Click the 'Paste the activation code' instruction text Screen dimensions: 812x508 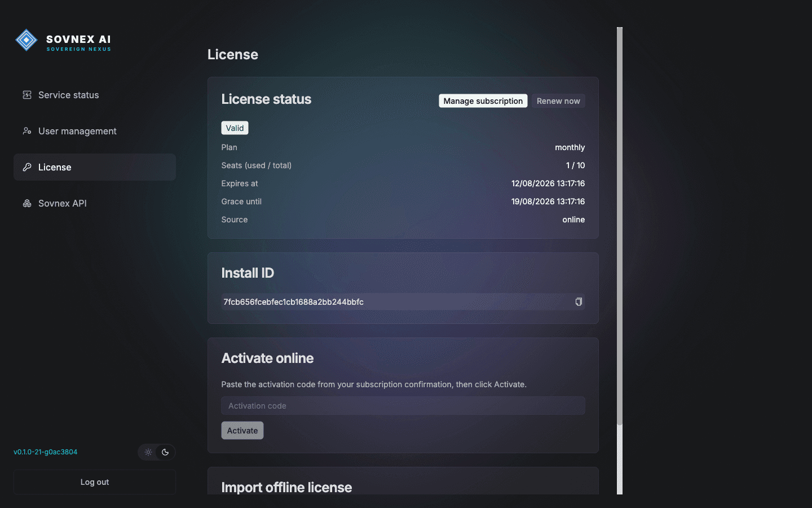click(x=374, y=384)
